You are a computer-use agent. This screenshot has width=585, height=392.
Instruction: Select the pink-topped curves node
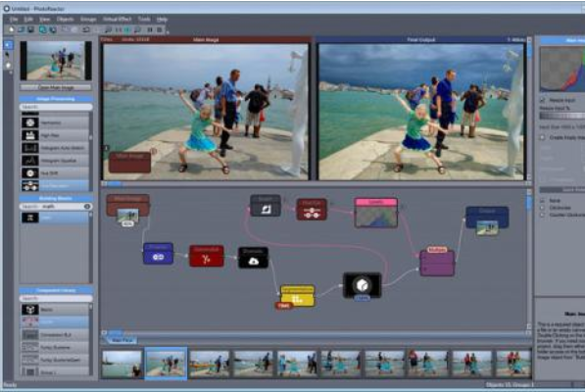coord(376,213)
